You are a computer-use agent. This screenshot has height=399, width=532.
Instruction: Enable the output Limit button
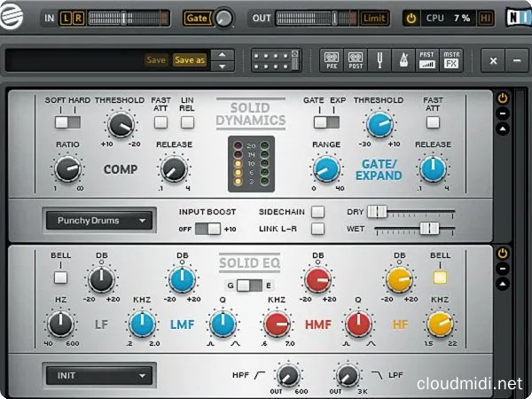pyautogui.click(x=373, y=18)
